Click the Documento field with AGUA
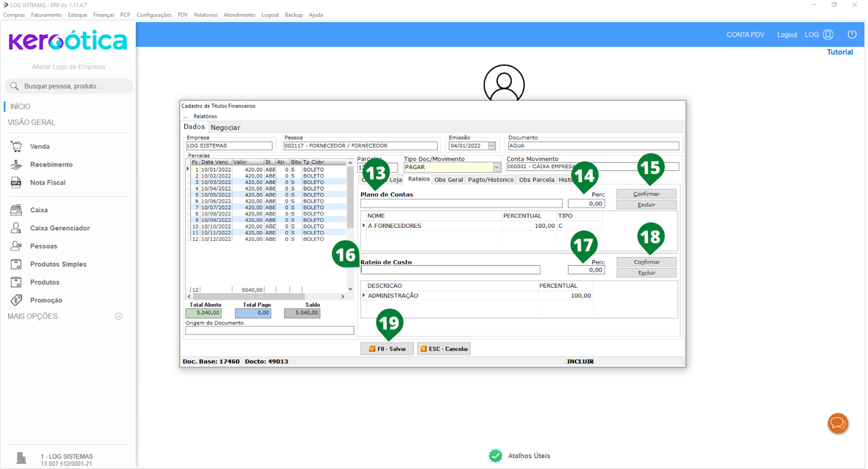This screenshot has height=469, width=868. tap(593, 146)
